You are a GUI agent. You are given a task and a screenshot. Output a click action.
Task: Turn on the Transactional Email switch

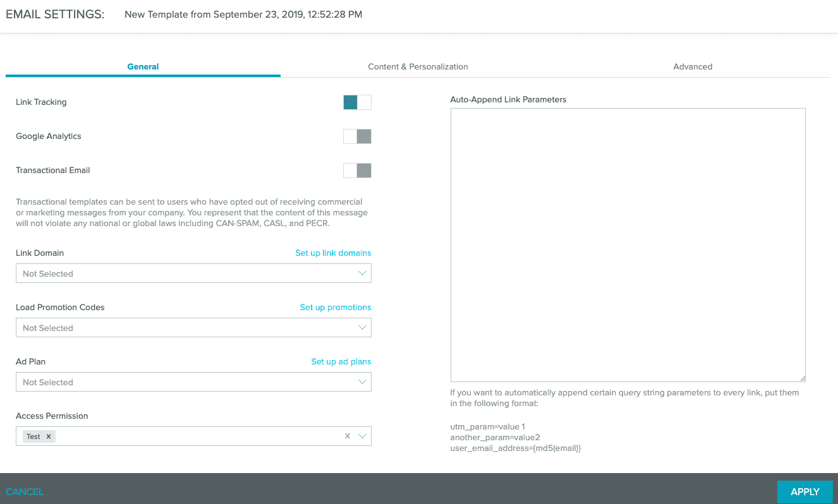pos(357,171)
